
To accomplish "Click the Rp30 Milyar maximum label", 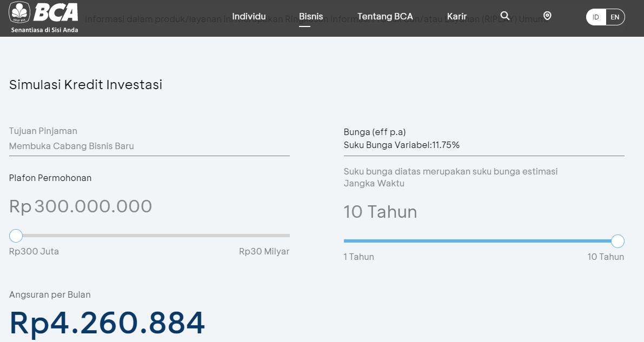I will 264,251.
